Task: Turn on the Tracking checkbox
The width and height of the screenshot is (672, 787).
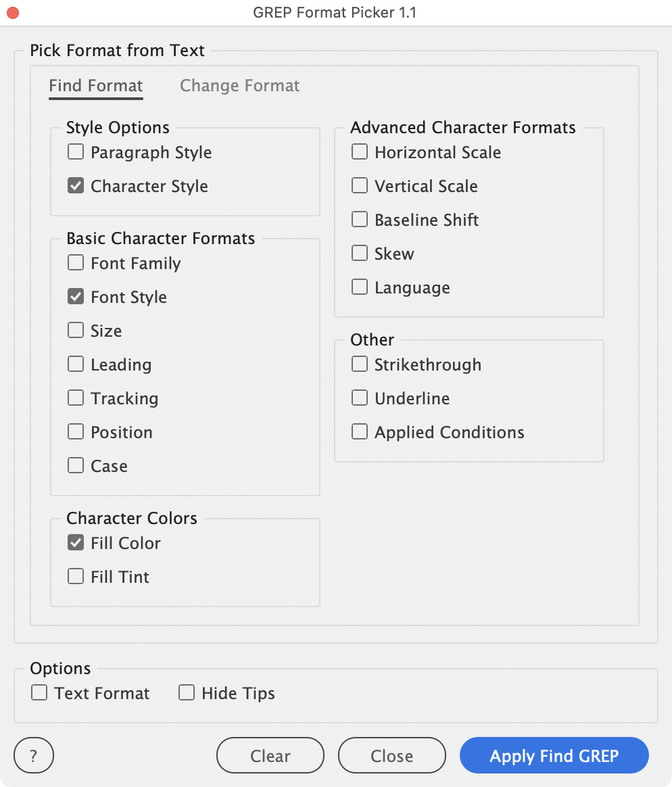Action: 76,398
